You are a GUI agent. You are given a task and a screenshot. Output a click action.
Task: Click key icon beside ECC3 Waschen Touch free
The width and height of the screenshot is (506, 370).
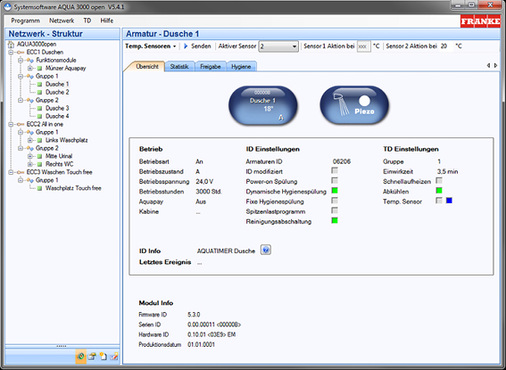pos(21,172)
